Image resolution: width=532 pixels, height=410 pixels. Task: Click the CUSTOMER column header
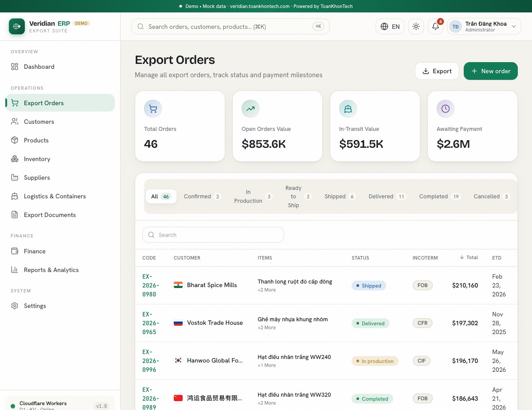pyautogui.click(x=187, y=258)
